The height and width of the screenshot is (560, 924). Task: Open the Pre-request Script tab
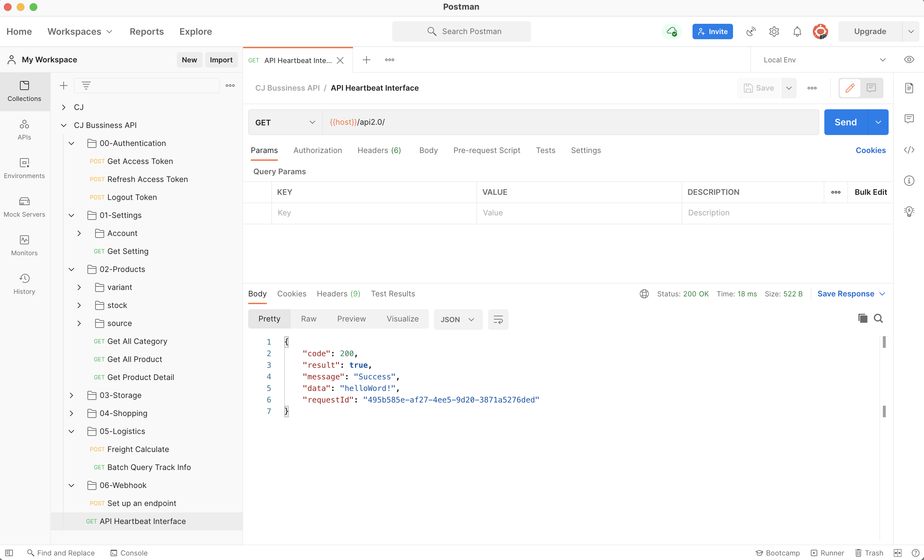point(486,150)
